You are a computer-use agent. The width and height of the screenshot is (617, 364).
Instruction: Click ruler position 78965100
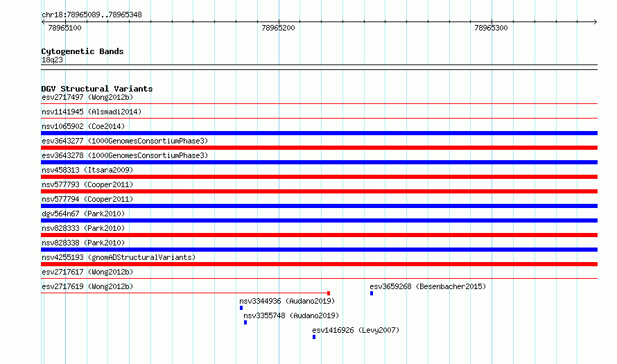[x=65, y=28]
